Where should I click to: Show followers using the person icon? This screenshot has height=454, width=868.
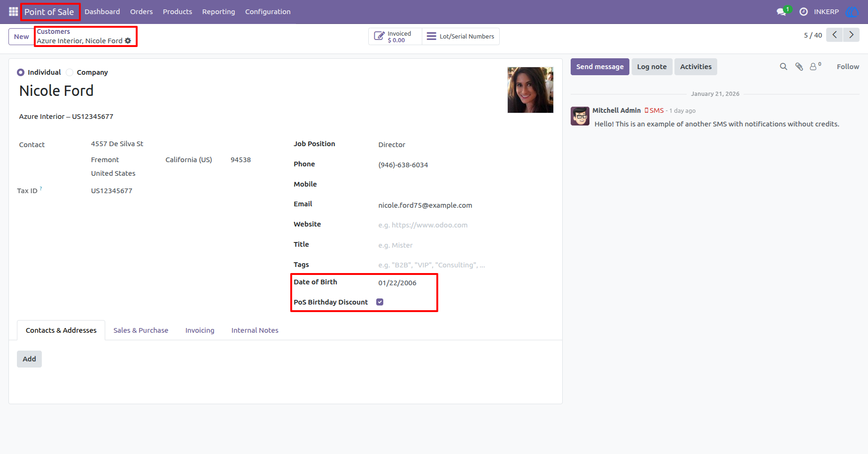(815, 66)
